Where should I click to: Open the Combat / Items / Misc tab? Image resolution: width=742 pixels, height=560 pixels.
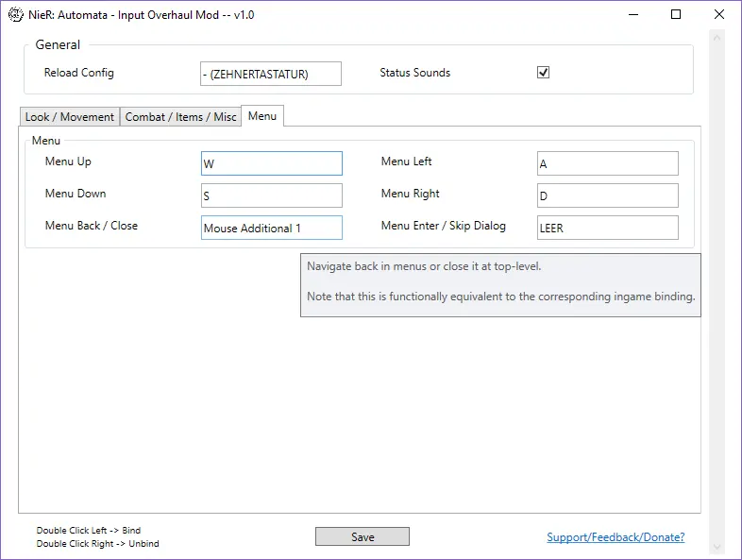point(180,117)
